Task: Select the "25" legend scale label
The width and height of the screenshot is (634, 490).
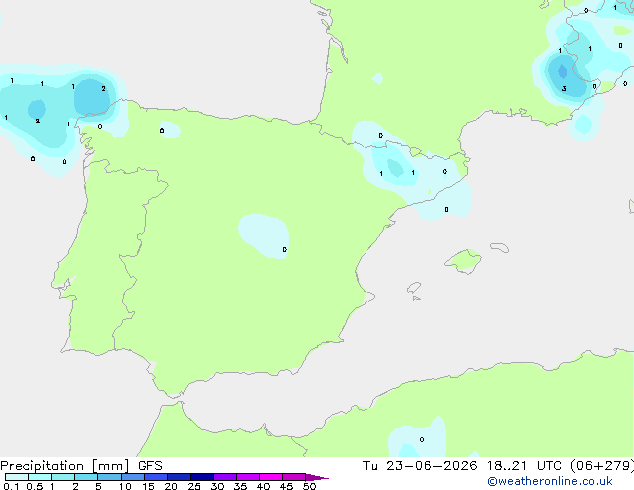Action: tap(194, 486)
